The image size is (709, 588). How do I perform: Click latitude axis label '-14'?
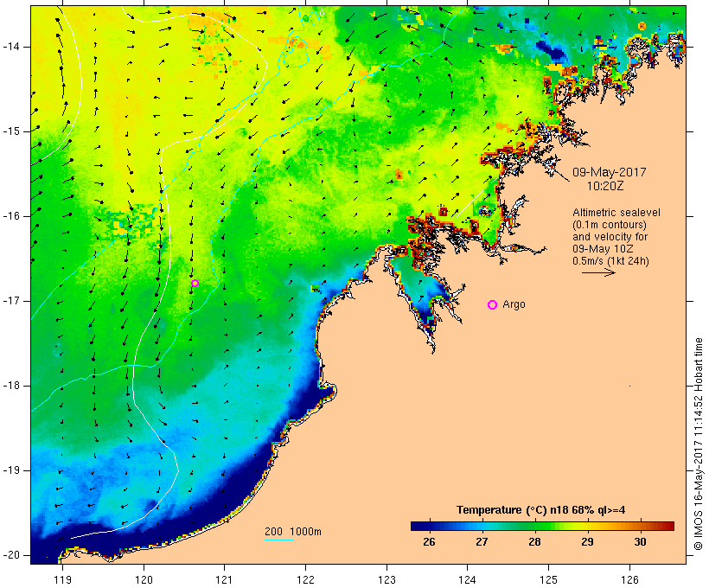[x=11, y=47]
